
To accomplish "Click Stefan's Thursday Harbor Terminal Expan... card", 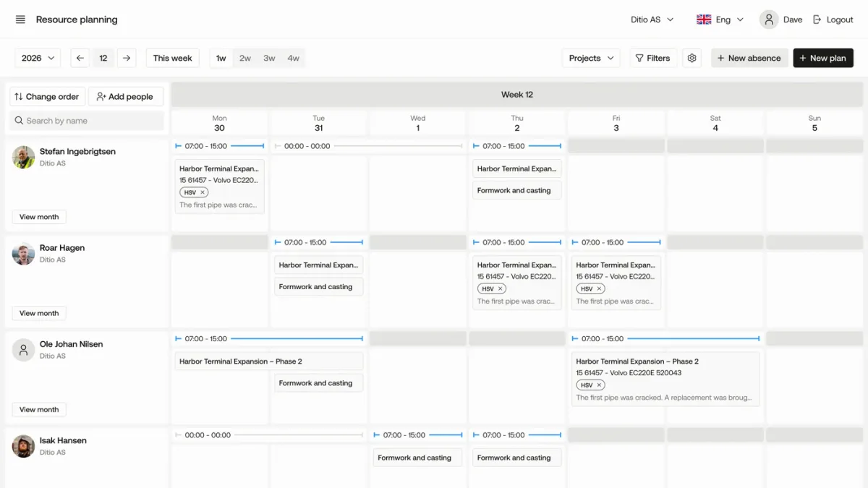I will pyautogui.click(x=517, y=168).
